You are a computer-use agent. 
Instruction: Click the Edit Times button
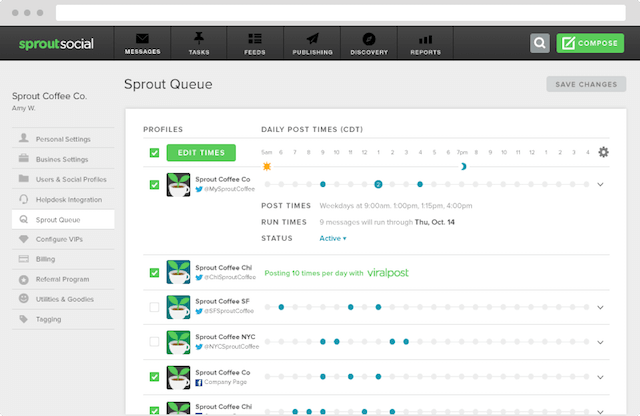click(x=201, y=153)
